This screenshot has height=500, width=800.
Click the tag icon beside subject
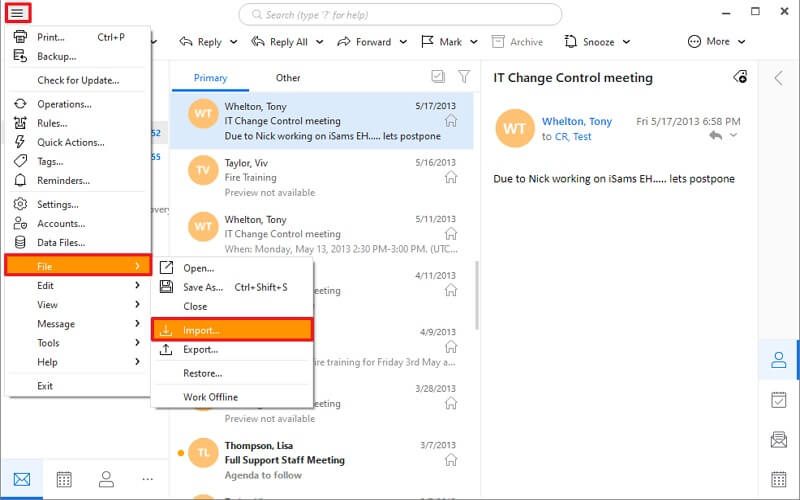click(740, 77)
